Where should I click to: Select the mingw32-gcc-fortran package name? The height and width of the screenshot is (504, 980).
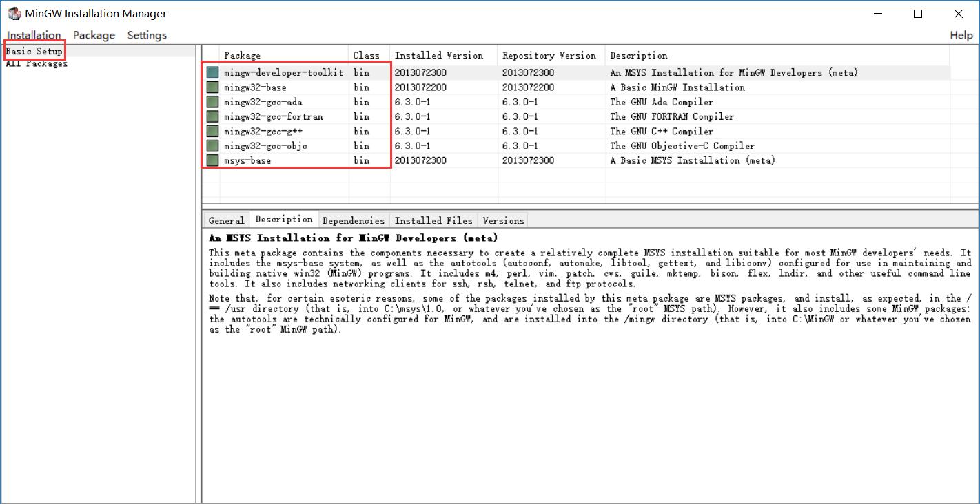[273, 116]
